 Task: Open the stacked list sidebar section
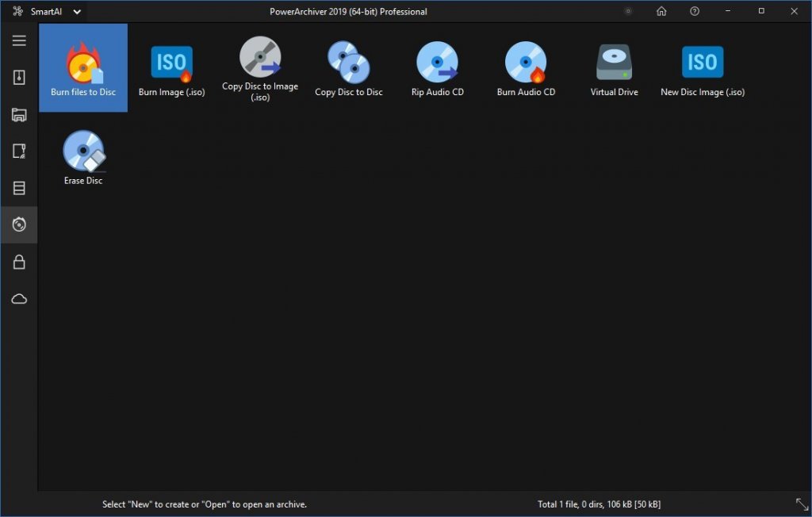[x=19, y=188]
